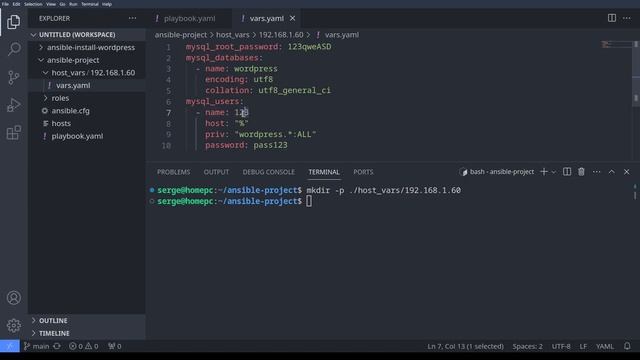Change end of line sequence LF
Image resolution: width=640 pixels, height=360 pixels.
coord(583,346)
